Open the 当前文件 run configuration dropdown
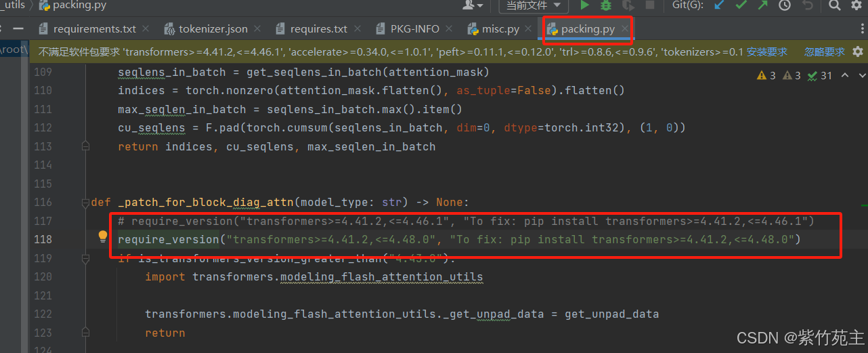Image resolution: width=868 pixels, height=353 pixels. (x=533, y=5)
